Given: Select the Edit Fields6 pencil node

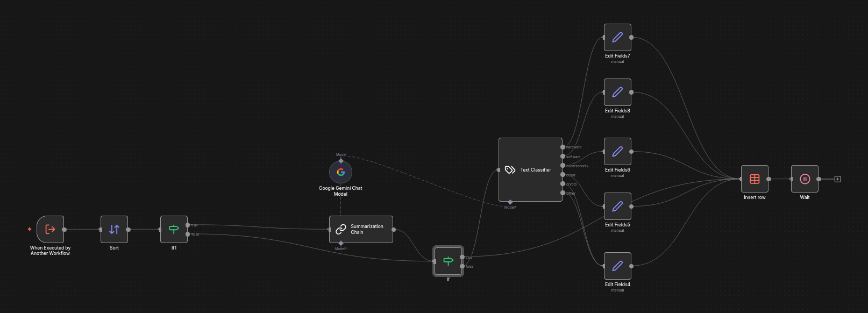Looking at the screenshot, I should coord(617,151).
